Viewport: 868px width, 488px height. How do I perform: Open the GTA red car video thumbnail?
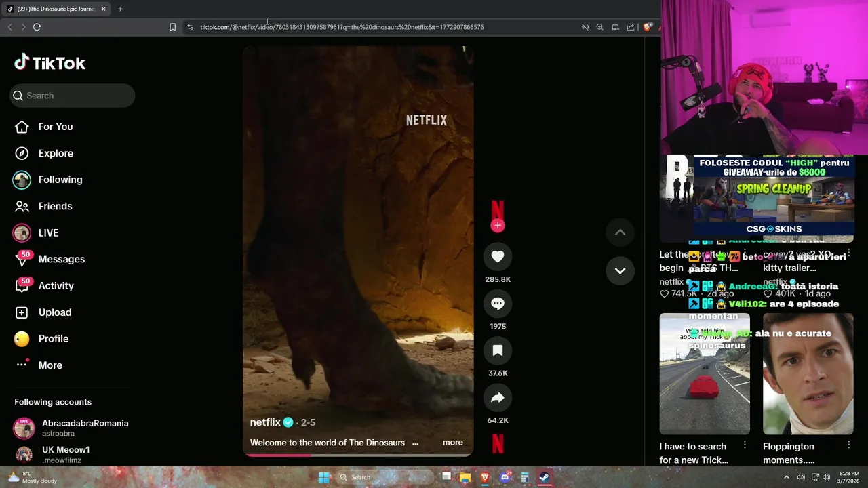[x=705, y=373]
